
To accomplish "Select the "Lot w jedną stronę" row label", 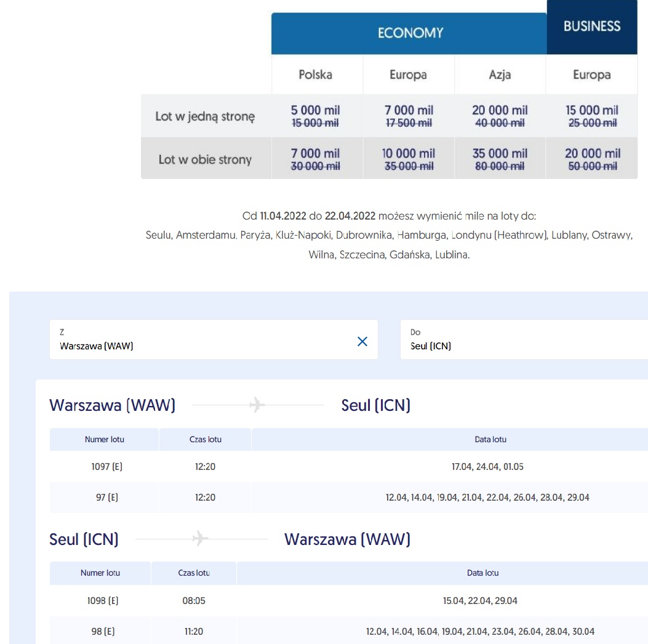I will (205, 116).
